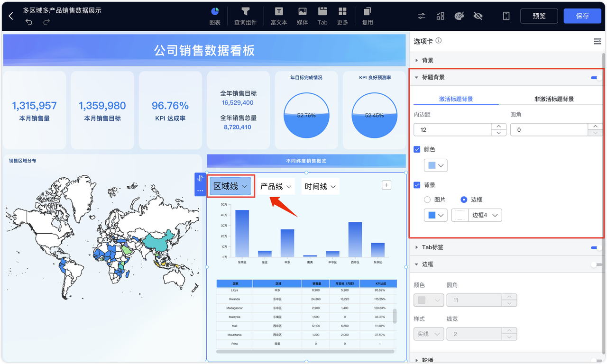Collapse the 标题背景 section
Viewport: 607px width, 364px height.
pyautogui.click(x=416, y=77)
